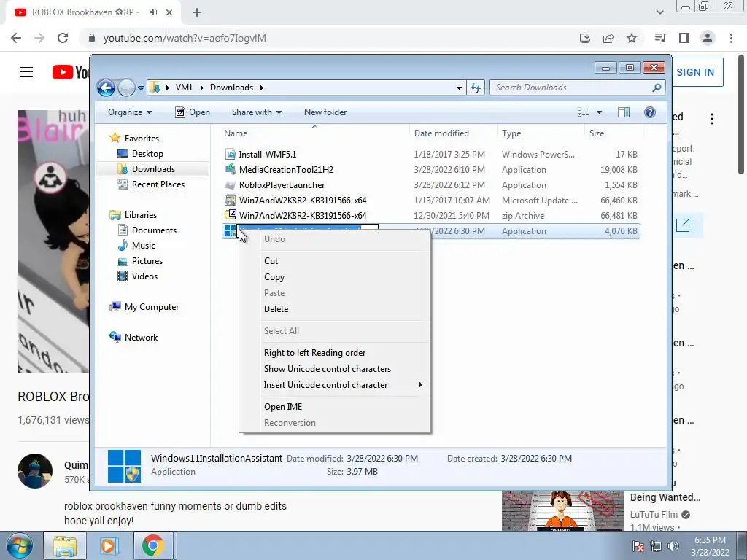Select MediaCreationTool21H2 file
This screenshot has width=747, height=560.
click(x=430, y=169)
